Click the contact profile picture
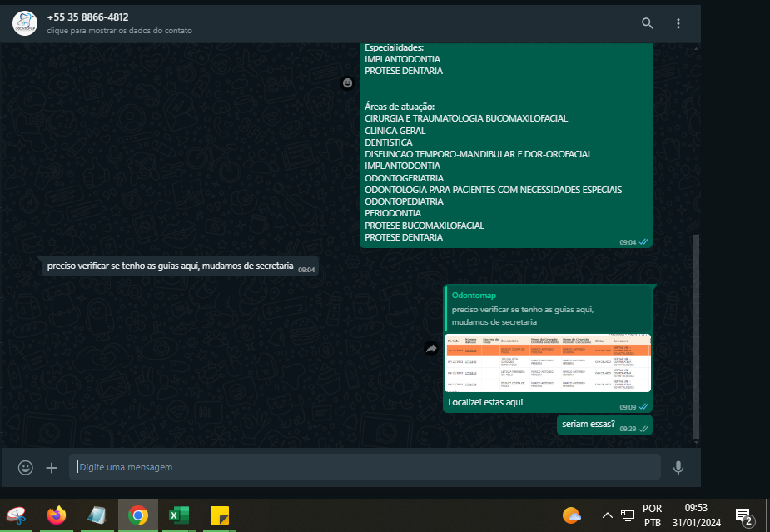770x532 pixels. [25, 23]
